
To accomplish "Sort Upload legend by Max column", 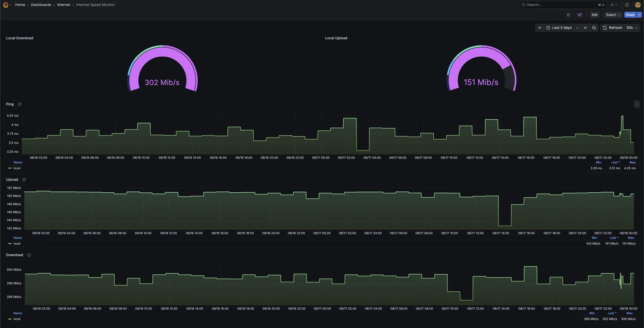I will point(631,238).
